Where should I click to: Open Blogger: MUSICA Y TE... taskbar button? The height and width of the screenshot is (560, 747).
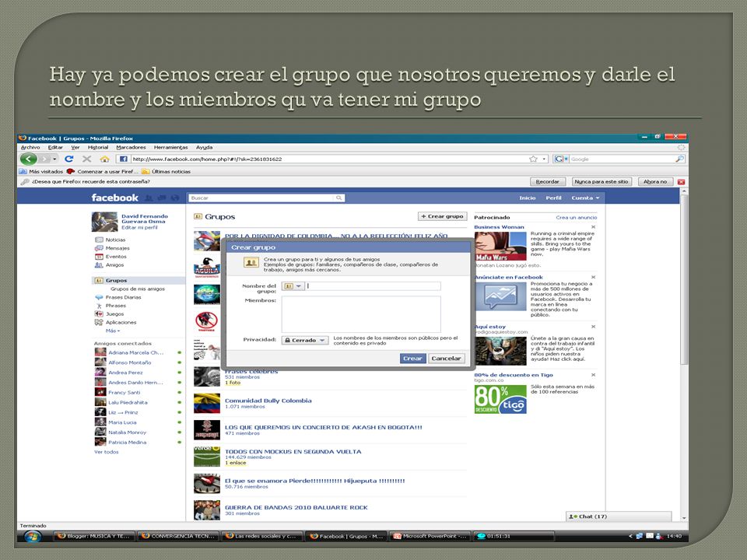tap(94, 536)
